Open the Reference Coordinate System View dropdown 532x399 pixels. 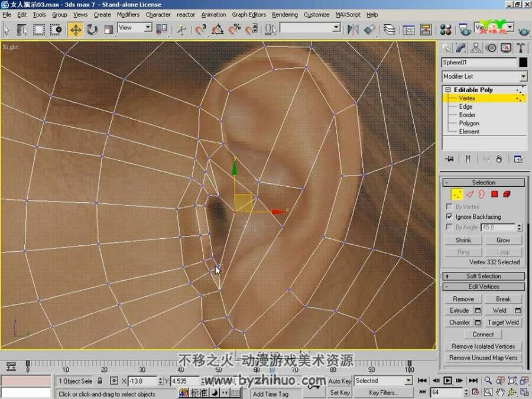click(x=135, y=28)
